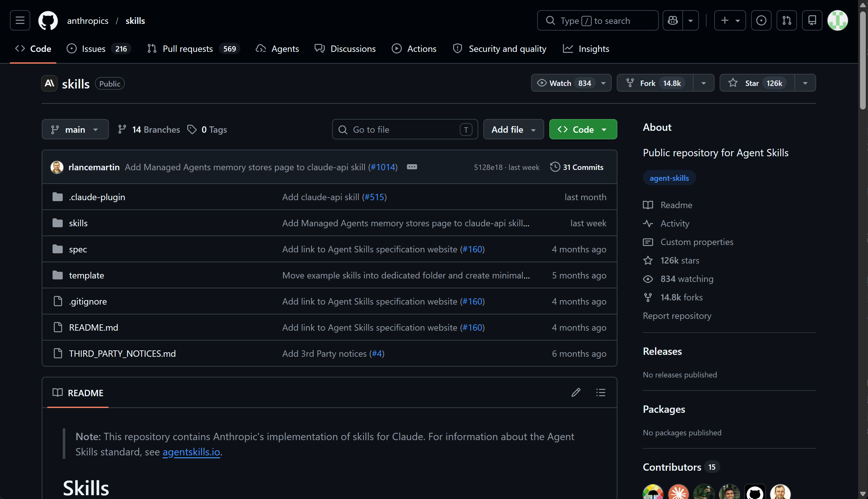Open the Insights tab
Screen dimensions: 868x499
[x=586, y=49]
